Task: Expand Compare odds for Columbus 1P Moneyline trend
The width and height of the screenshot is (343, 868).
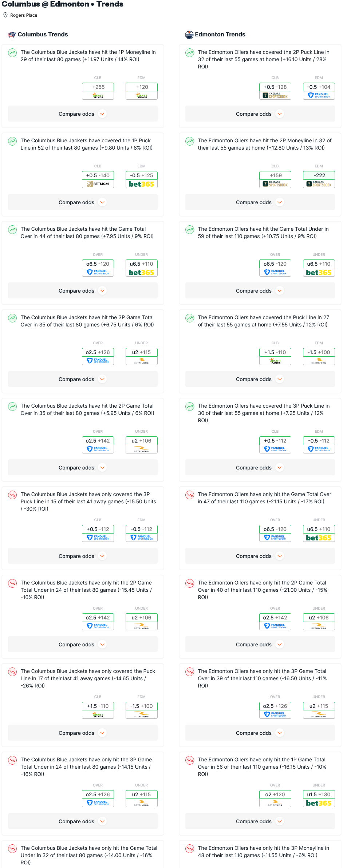Action: coord(83,114)
